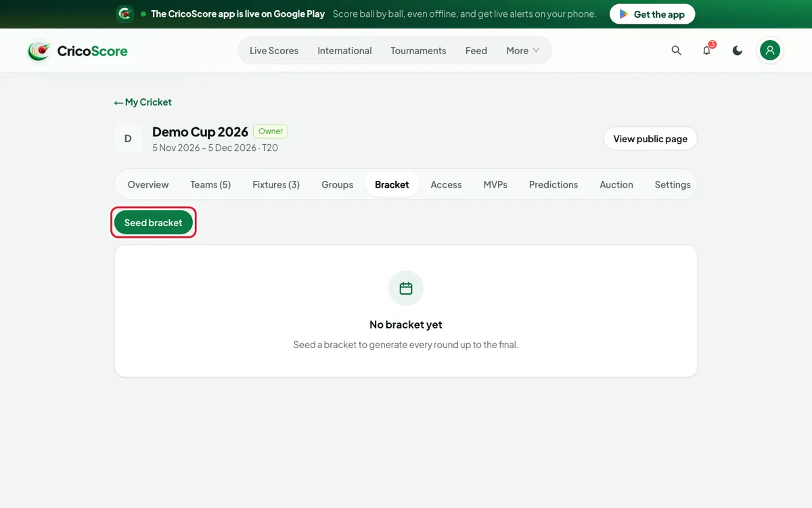Switch to the MVPs tab
The height and width of the screenshot is (508, 812).
(495, 184)
